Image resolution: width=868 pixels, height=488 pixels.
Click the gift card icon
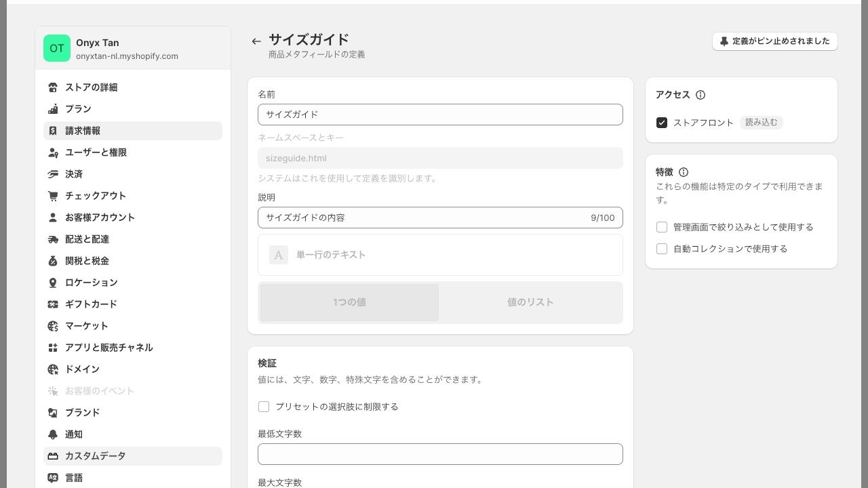[53, 304]
